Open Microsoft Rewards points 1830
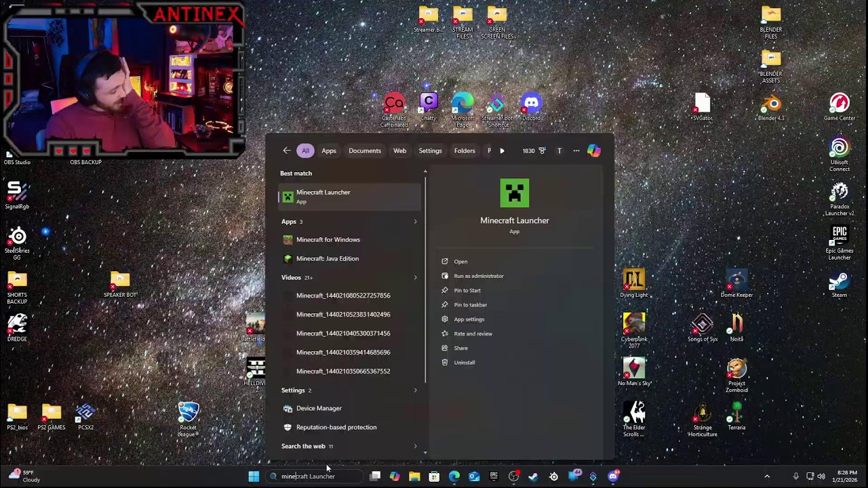Screen dimensions: 868x488 tap(534, 150)
